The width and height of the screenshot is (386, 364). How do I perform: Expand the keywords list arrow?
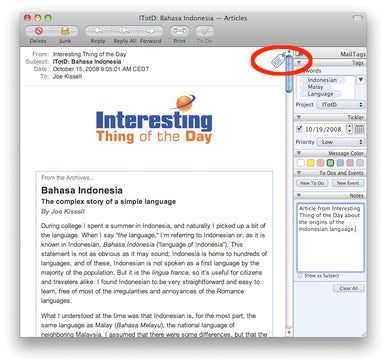point(361,80)
